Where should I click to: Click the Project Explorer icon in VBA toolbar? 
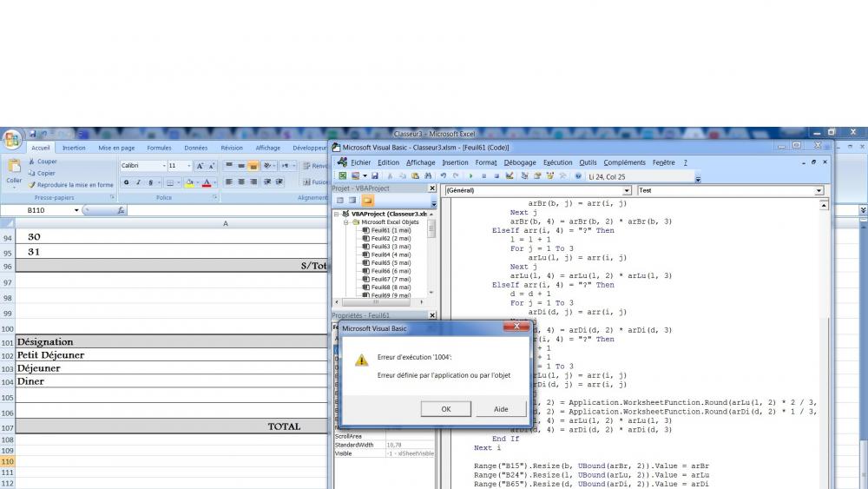(524, 176)
